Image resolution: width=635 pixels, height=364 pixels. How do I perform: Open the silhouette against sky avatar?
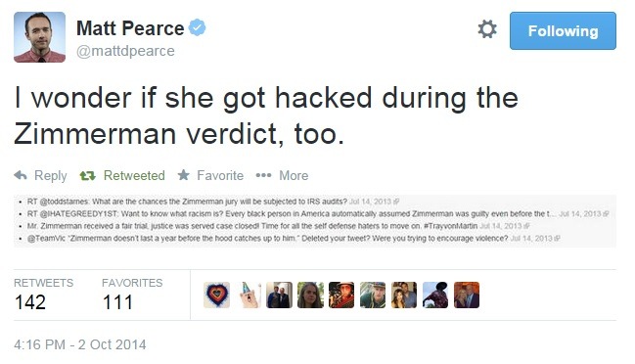[x=435, y=296]
